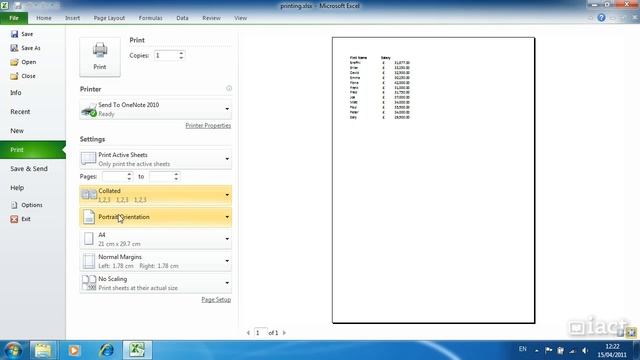This screenshot has width=640, height=360.
Task: Click the taskbar clock showing 12:22
Action: (612, 351)
